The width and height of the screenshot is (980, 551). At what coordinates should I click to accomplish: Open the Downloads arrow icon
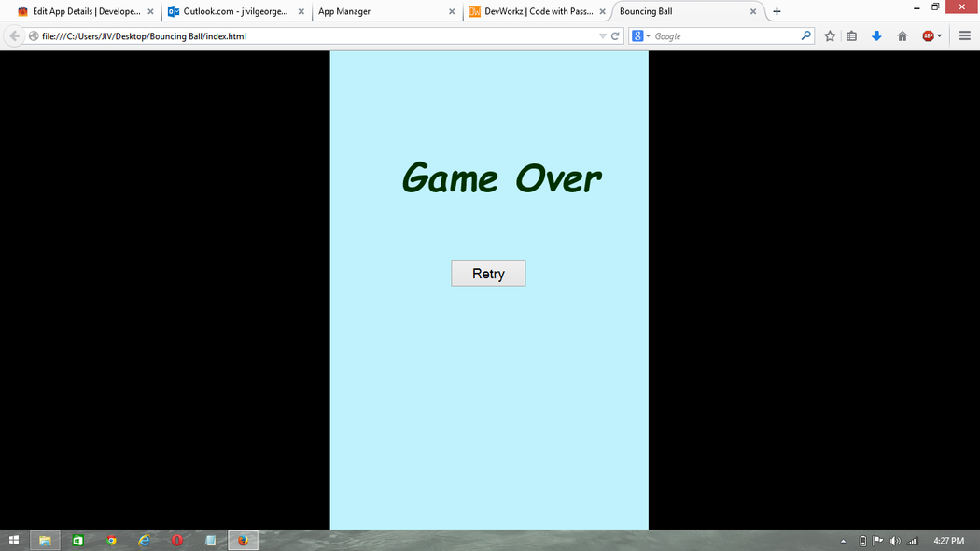pyautogui.click(x=876, y=36)
